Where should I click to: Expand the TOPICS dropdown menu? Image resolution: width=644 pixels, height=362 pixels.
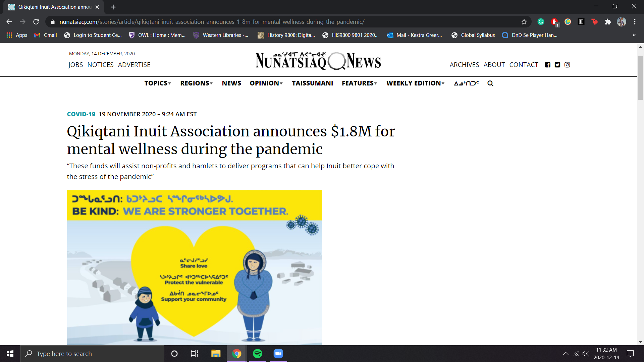158,83
